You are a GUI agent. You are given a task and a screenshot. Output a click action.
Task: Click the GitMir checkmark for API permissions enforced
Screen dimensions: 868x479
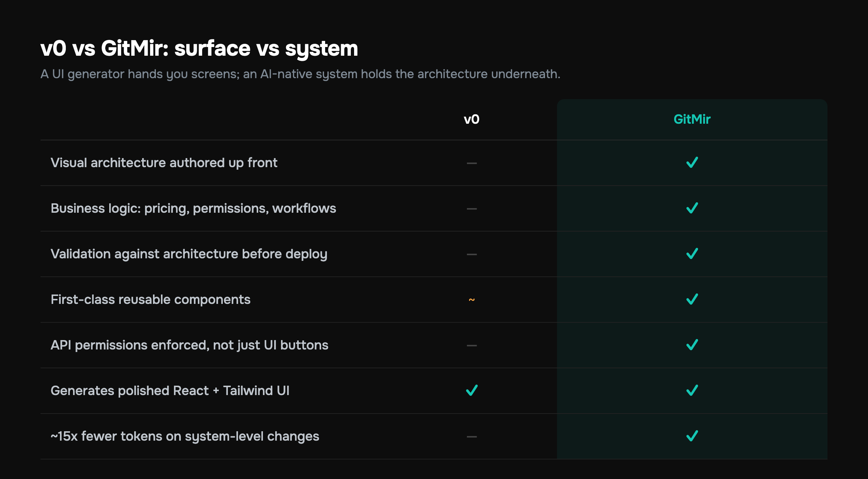[692, 345]
